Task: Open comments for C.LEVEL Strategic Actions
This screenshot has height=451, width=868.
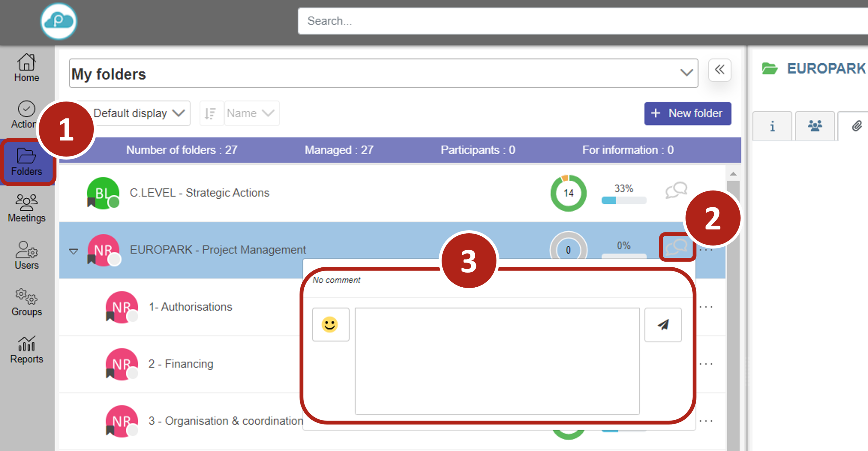Action: tap(676, 191)
